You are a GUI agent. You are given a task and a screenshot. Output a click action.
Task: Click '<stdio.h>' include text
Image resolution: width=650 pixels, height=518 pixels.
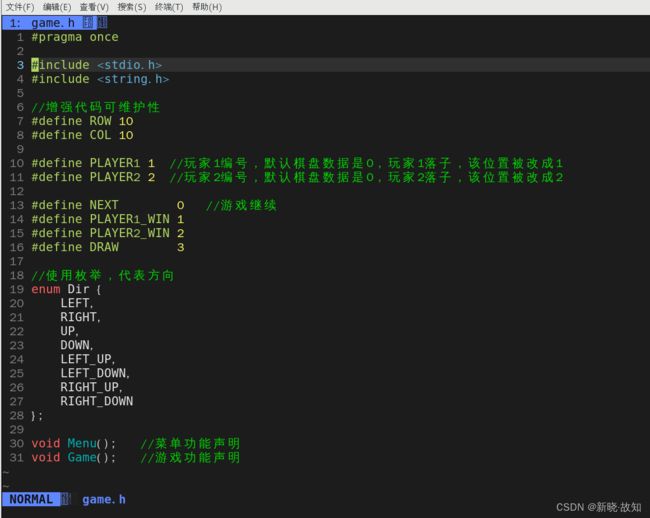[x=129, y=65]
